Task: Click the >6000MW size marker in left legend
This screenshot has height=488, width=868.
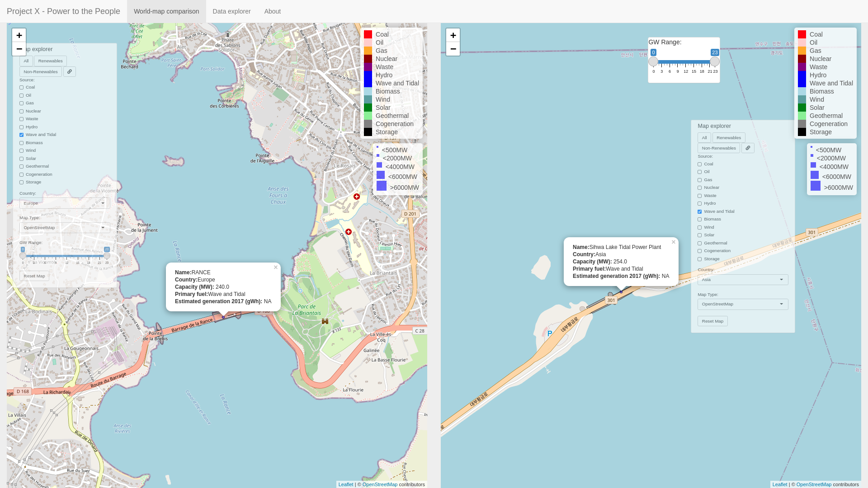Action: 382,186
